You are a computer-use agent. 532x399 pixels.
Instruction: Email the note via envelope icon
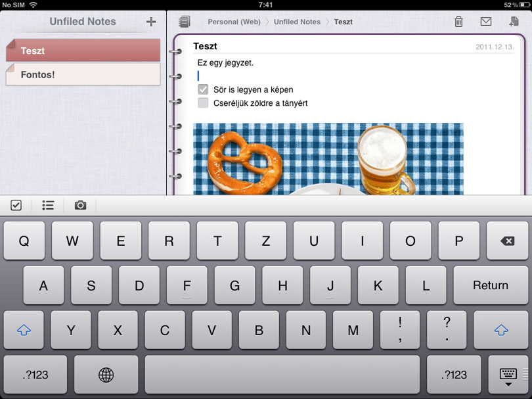pos(486,22)
